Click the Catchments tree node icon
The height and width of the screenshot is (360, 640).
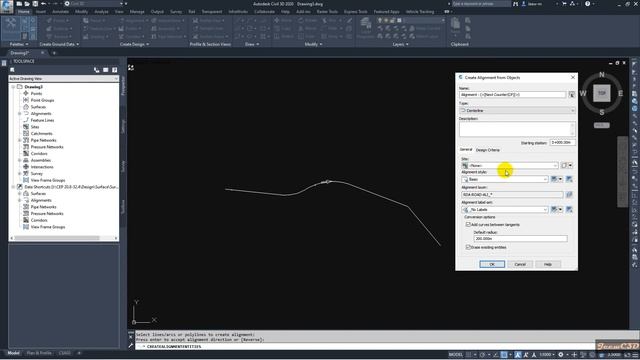[26, 133]
